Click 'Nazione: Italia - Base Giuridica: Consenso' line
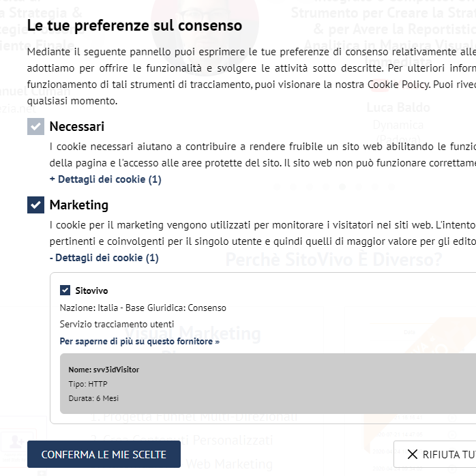 (x=143, y=308)
